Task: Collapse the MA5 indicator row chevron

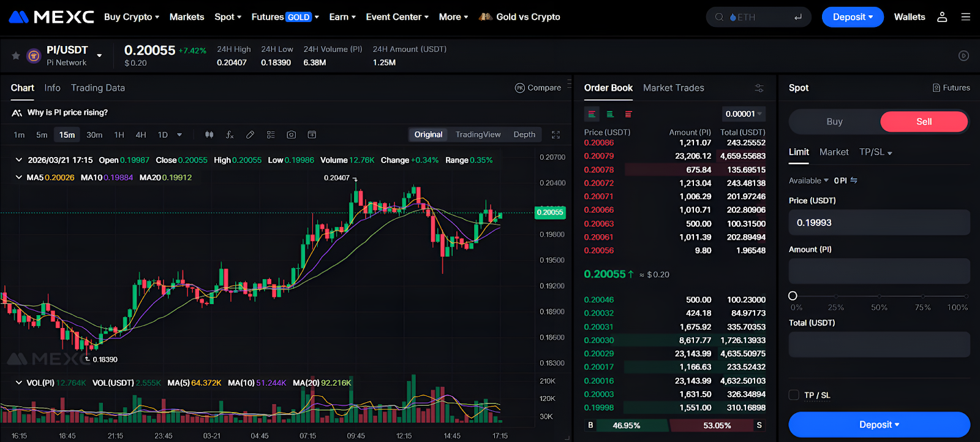Action: tap(18, 177)
